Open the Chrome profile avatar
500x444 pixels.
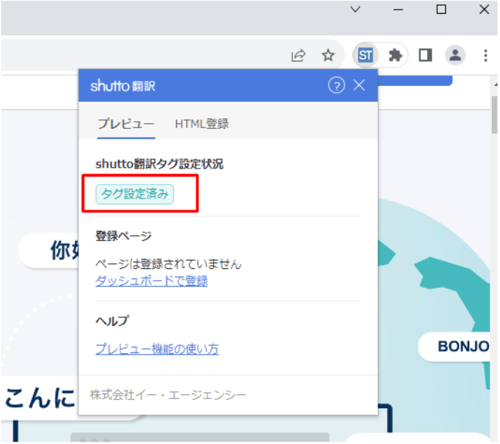pyautogui.click(x=455, y=55)
